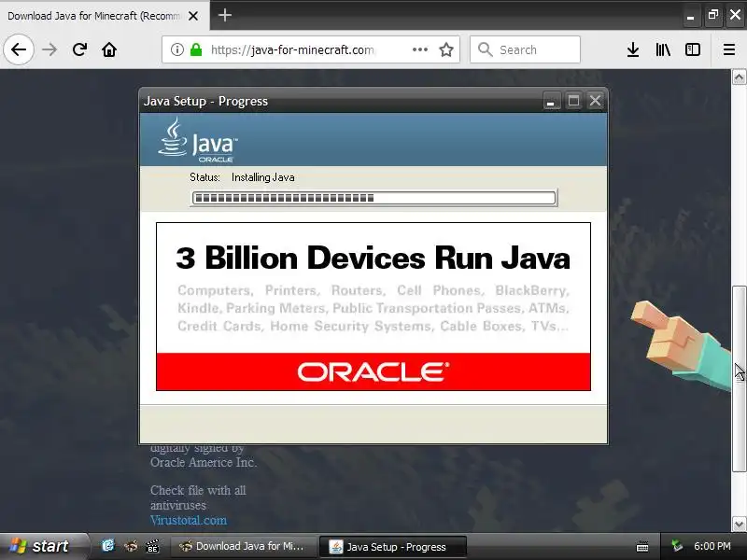Switch to Java Setup - Progress taskbar button
This screenshot has height=560, width=747.
(x=392, y=547)
